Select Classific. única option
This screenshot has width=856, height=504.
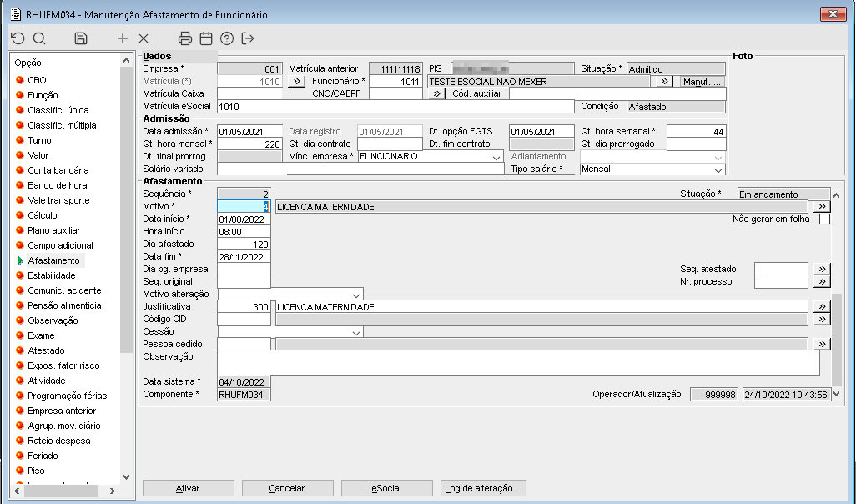[58, 110]
